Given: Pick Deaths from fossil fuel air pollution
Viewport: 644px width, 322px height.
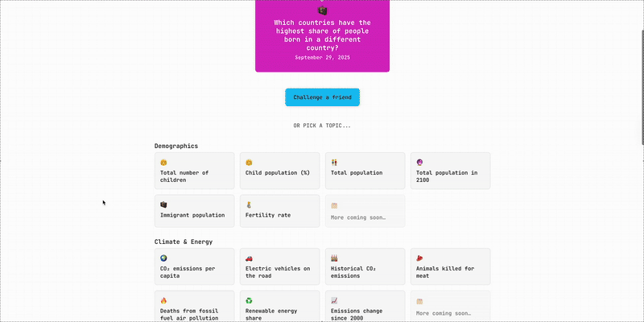Looking at the screenshot, I should click(194, 307).
